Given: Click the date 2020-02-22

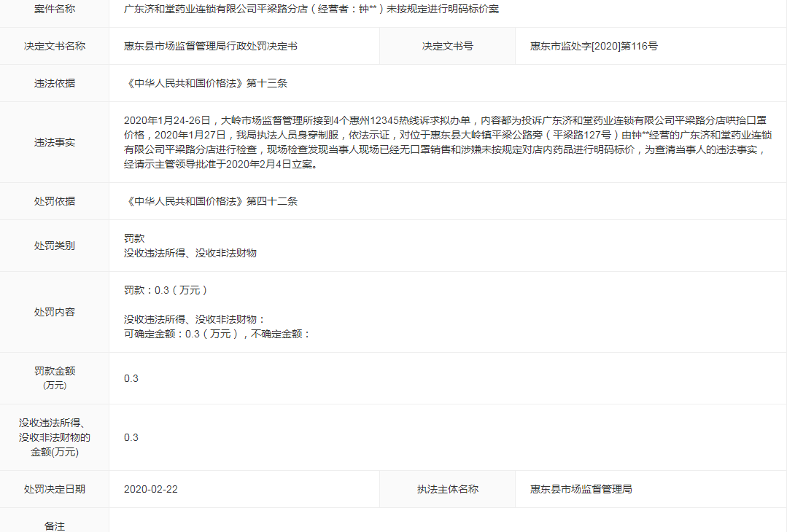Looking at the screenshot, I should pos(150,490).
